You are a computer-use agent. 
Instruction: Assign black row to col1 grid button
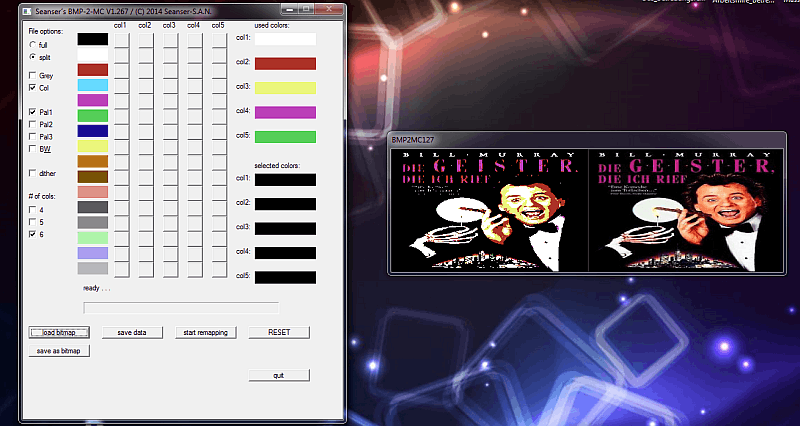click(x=121, y=41)
